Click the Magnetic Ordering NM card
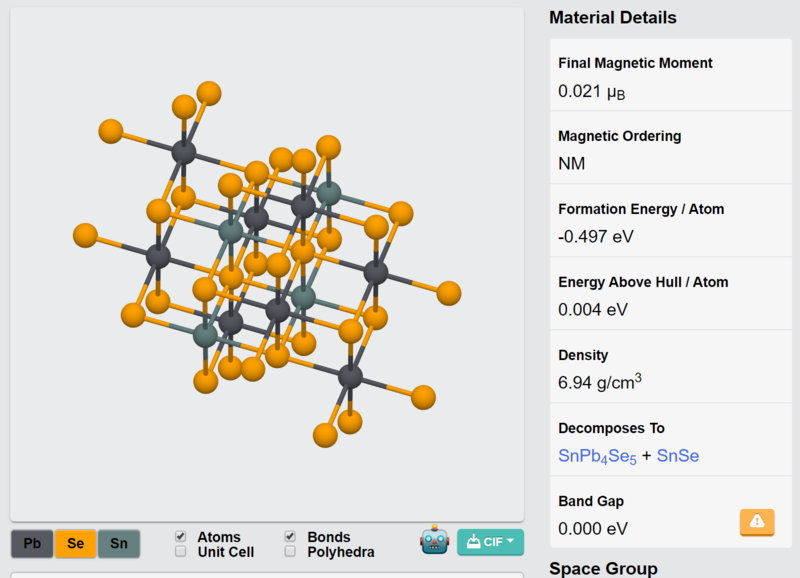Screen dimensions: 800x578 pyautogui.click(x=671, y=147)
